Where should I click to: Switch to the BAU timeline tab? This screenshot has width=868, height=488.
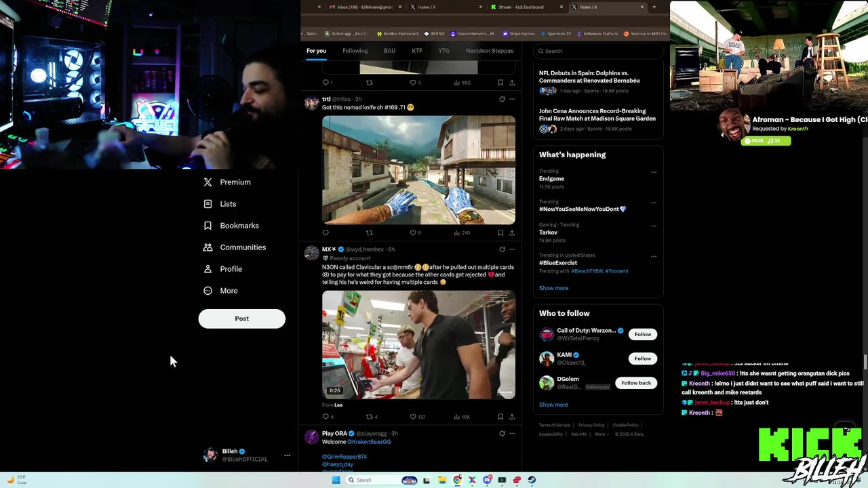click(x=389, y=51)
